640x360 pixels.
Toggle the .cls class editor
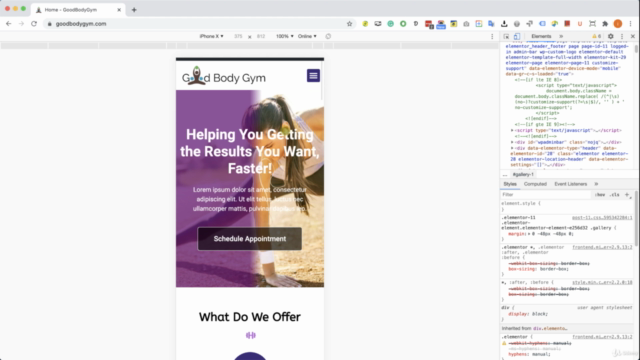[x=614, y=195]
